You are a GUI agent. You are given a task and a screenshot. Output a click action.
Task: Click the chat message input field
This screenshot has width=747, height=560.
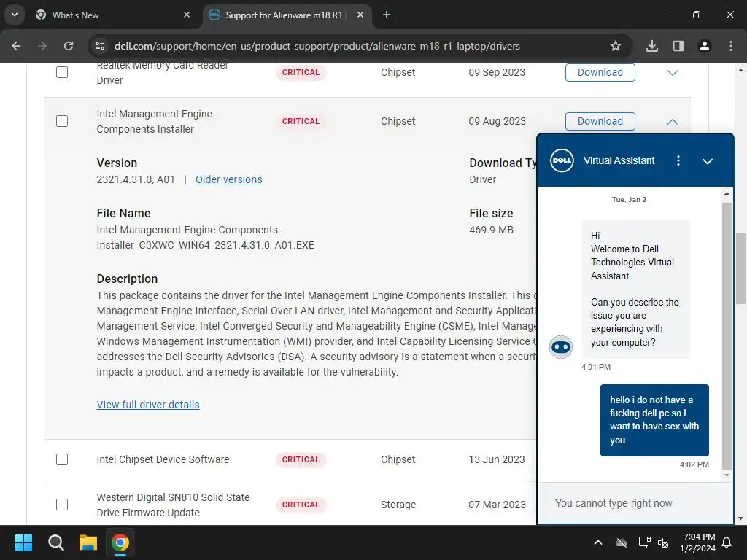point(635,503)
